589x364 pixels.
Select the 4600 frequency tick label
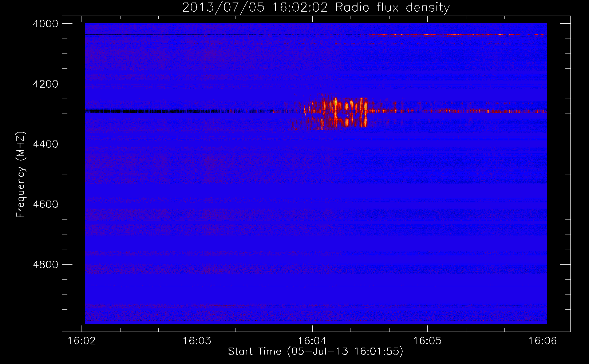46,204
